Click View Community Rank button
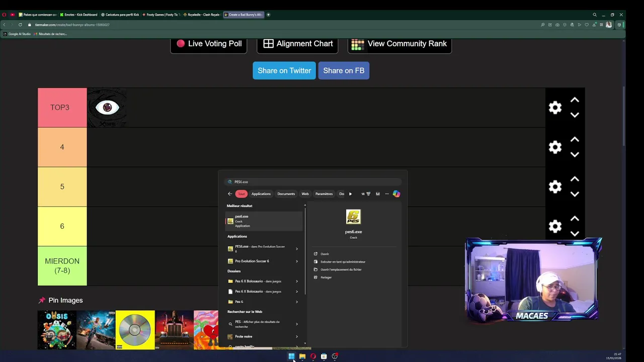 coord(399,44)
